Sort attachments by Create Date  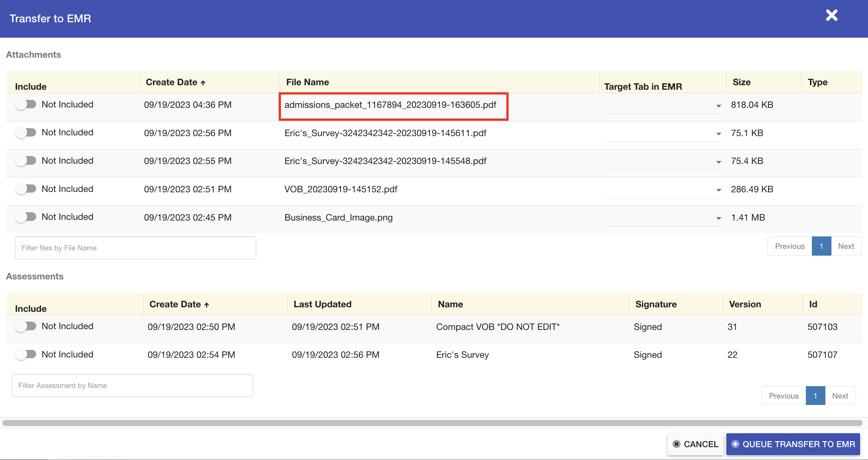[x=174, y=82]
